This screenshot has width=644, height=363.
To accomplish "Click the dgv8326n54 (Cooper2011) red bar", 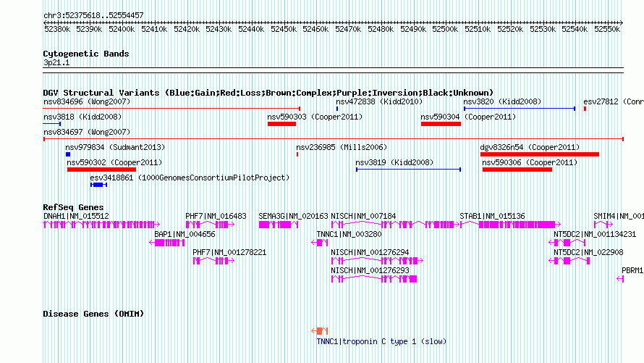I will [540, 154].
